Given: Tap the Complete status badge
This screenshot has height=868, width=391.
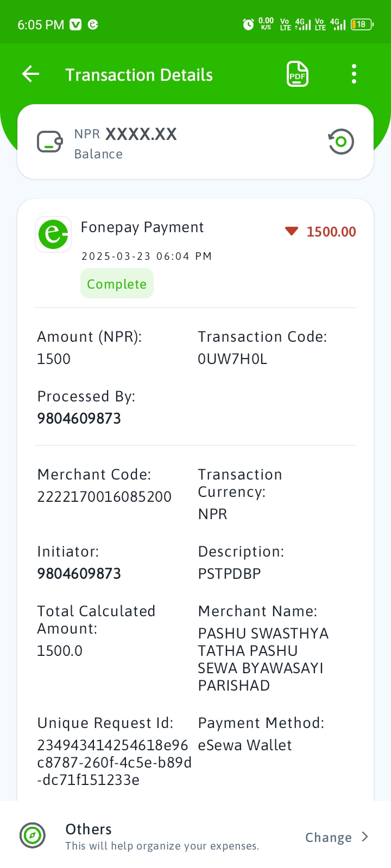Looking at the screenshot, I should [x=117, y=284].
